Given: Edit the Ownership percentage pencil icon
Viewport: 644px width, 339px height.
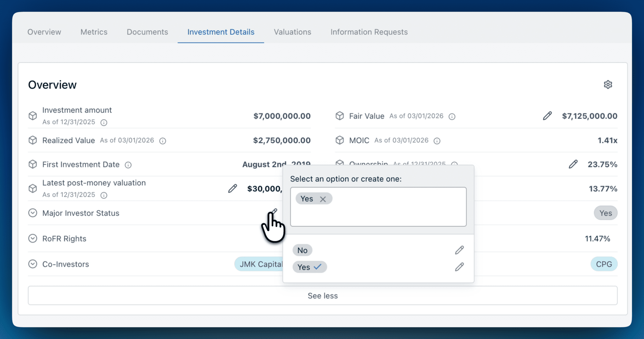Looking at the screenshot, I should tap(573, 164).
